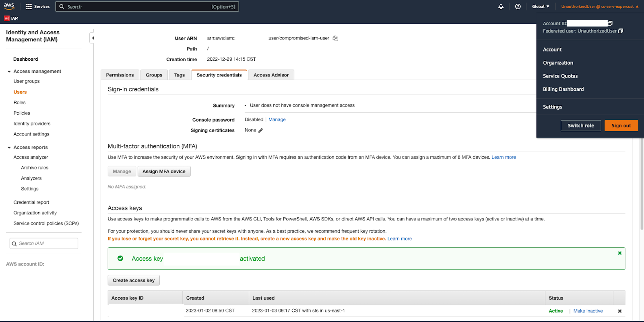This screenshot has width=644, height=322.
Task: Open Account from the user menu
Action: point(552,49)
